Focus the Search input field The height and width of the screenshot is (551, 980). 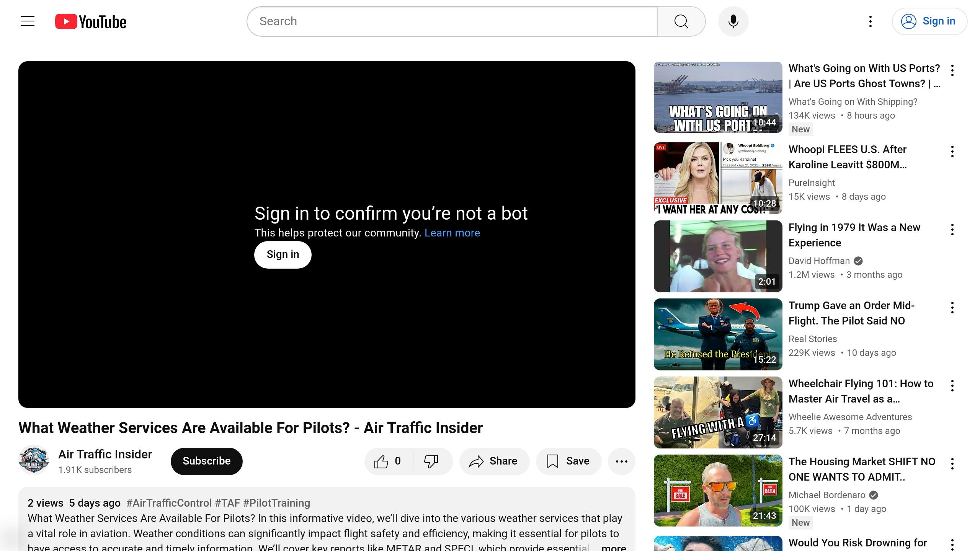pos(452,21)
